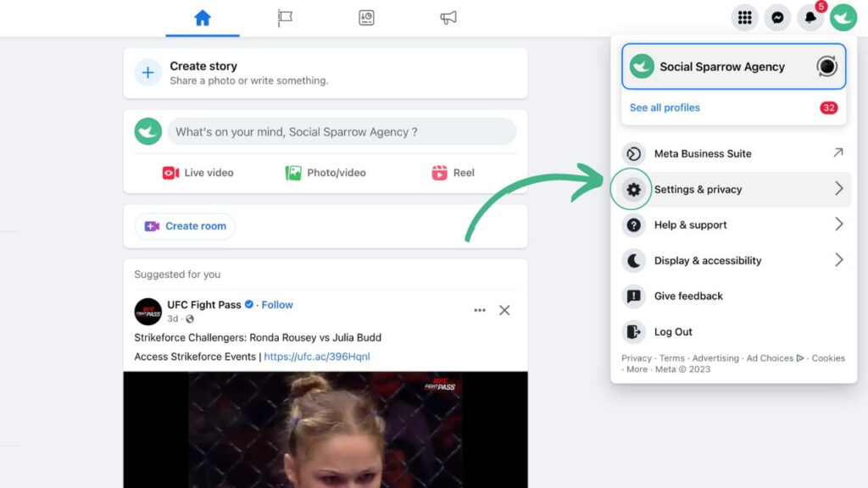This screenshot has height=488, width=868.
Task: Click the profile switch icon on profile card
Action: 826,66
